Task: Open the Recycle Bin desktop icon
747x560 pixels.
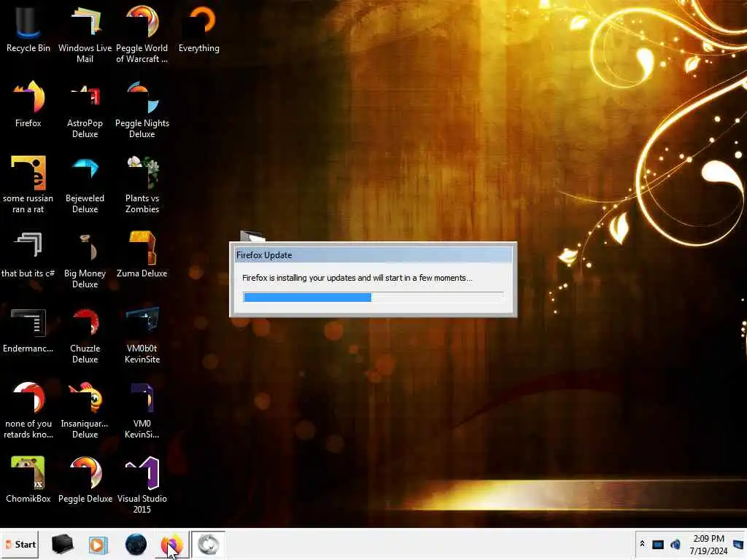Action: pos(28,30)
